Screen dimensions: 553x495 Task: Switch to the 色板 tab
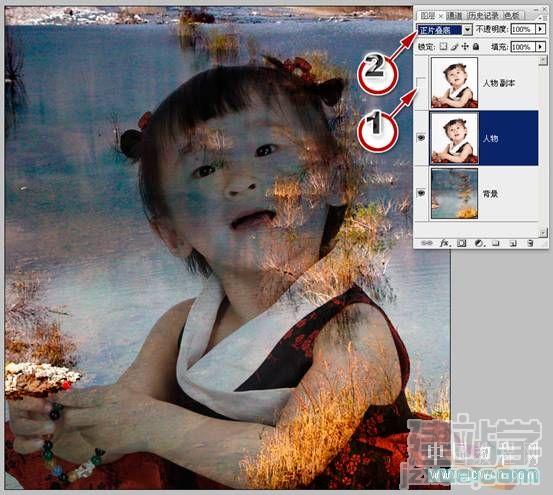pyautogui.click(x=512, y=16)
